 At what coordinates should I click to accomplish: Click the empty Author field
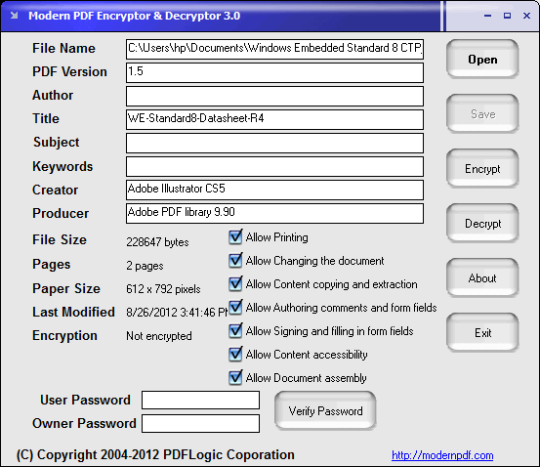tap(275, 96)
